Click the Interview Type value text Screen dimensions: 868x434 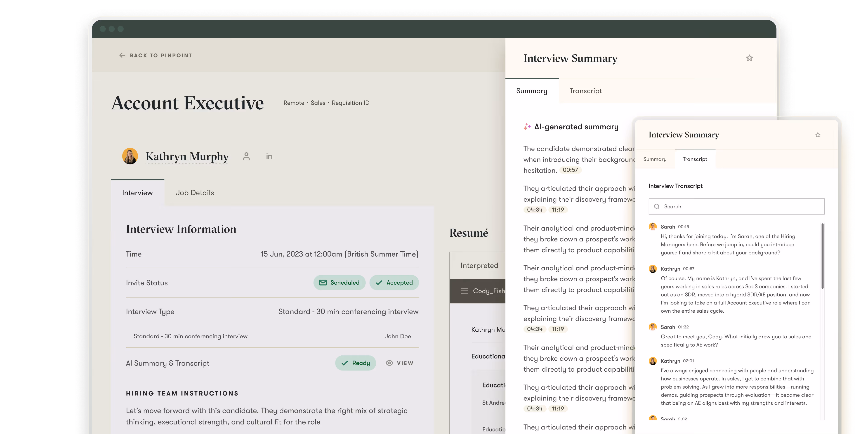348,312
